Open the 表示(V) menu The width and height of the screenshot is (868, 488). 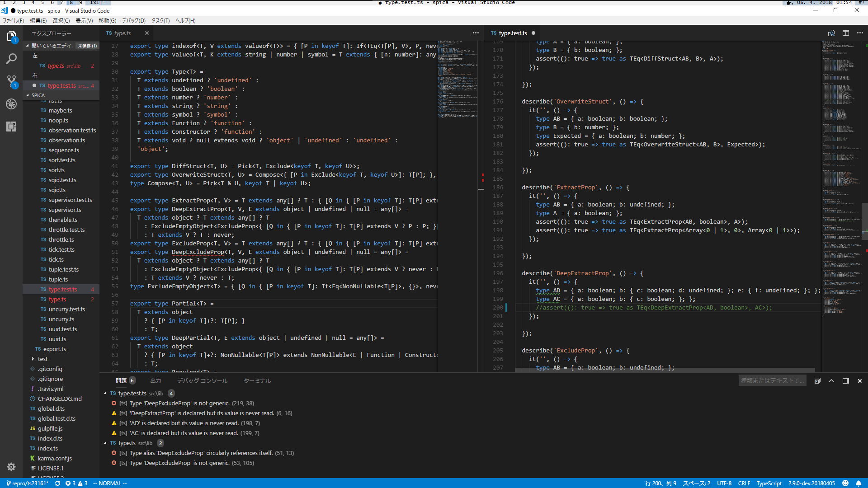coord(84,20)
